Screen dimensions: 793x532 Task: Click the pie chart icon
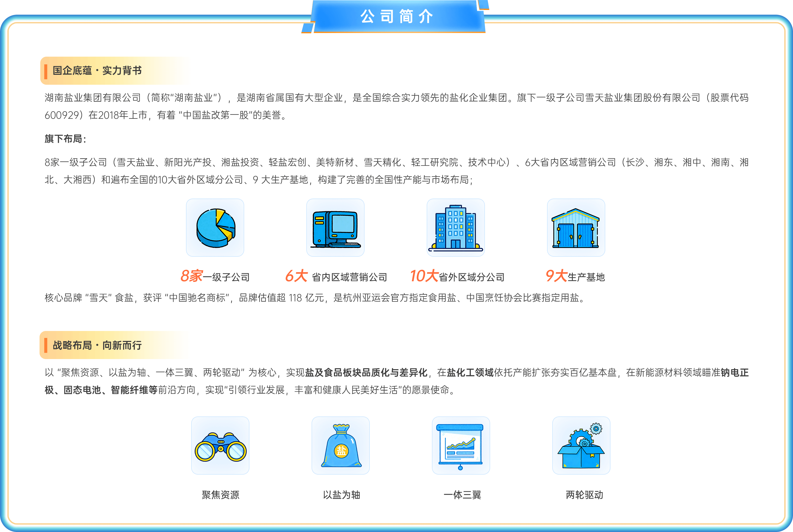tap(215, 228)
